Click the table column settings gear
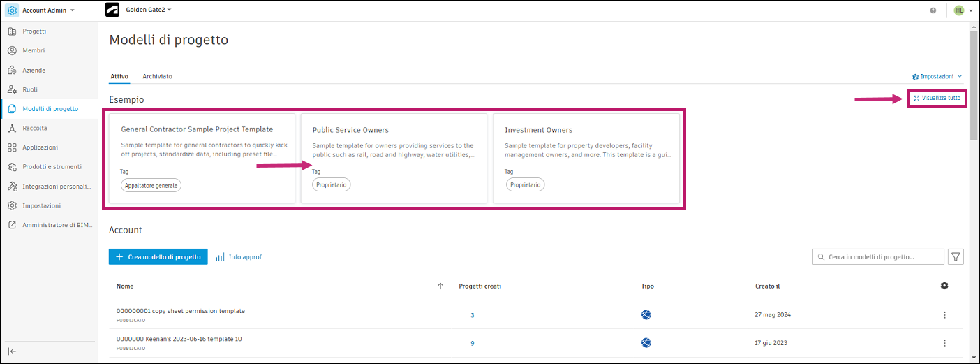This screenshot has height=364, width=980. point(944,286)
